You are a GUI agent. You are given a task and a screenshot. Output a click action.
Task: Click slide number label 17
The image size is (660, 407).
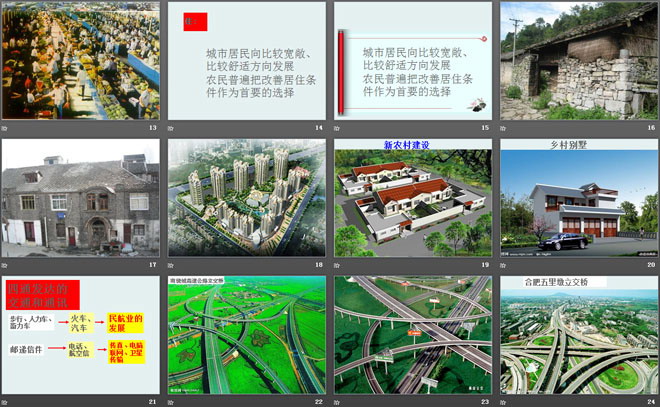(153, 265)
